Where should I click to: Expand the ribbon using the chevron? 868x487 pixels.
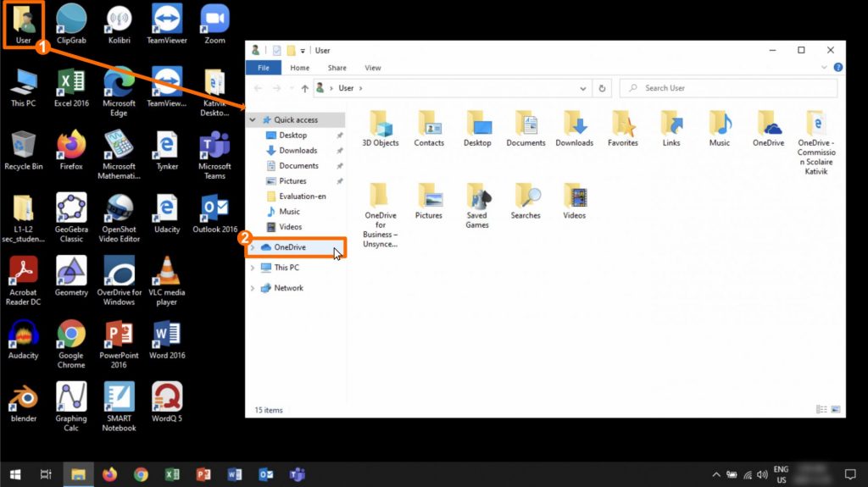[825, 68]
